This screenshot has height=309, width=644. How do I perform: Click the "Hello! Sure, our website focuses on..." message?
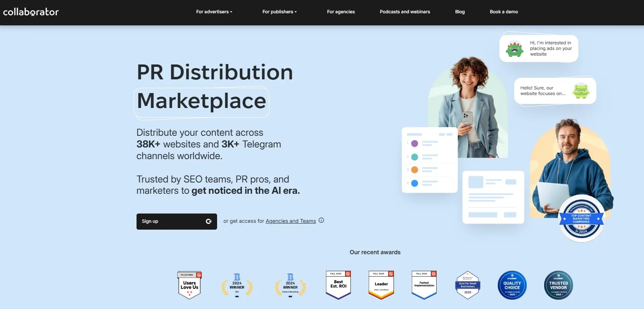coord(543,91)
